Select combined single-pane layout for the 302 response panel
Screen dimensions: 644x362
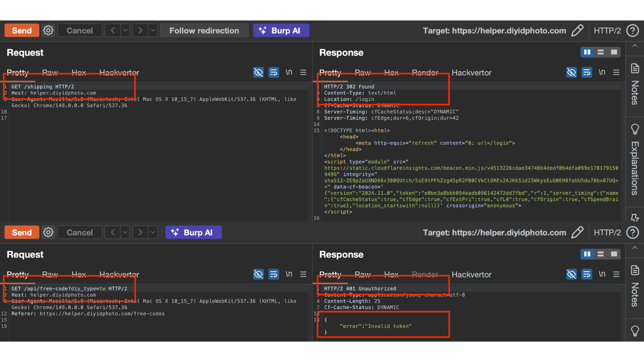coord(614,52)
